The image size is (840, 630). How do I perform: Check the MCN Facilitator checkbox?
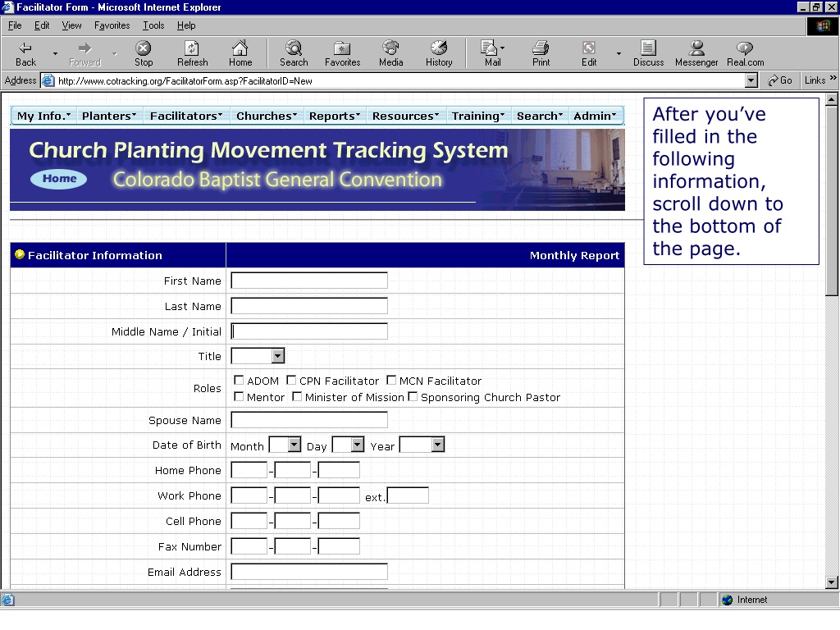point(391,380)
